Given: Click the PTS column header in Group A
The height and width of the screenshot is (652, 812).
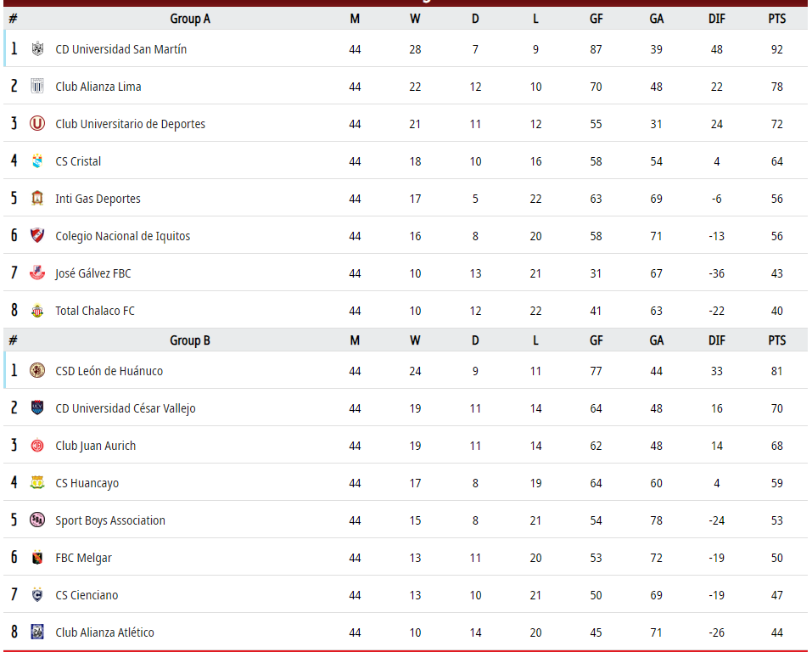Looking at the screenshot, I should (x=776, y=19).
